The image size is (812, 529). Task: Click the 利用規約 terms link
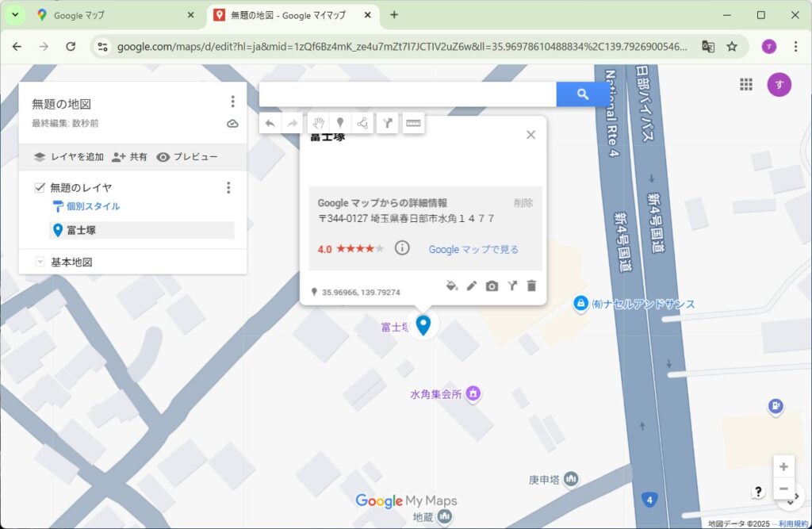tap(793, 523)
